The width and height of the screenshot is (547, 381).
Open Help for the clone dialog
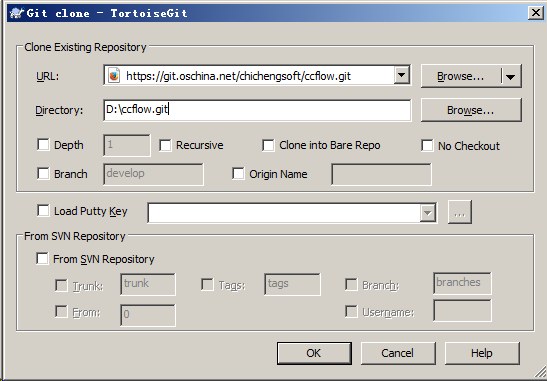pos(482,353)
